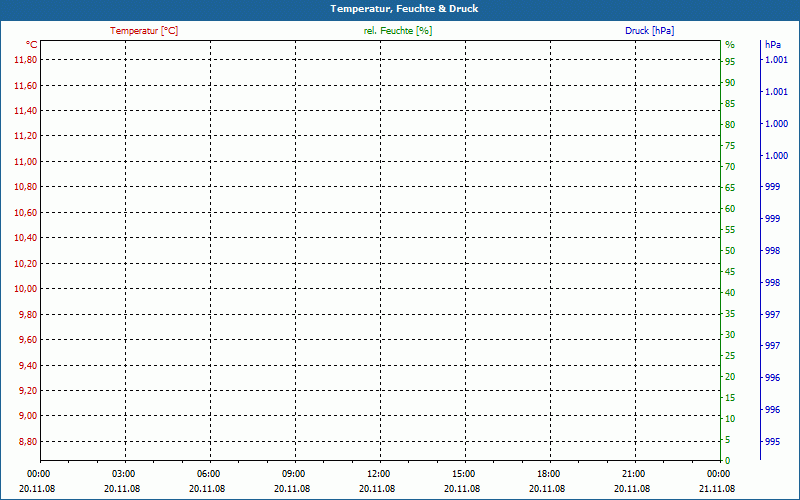
Task: Click temperature axis value 11,20
Action: click(26, 136)
